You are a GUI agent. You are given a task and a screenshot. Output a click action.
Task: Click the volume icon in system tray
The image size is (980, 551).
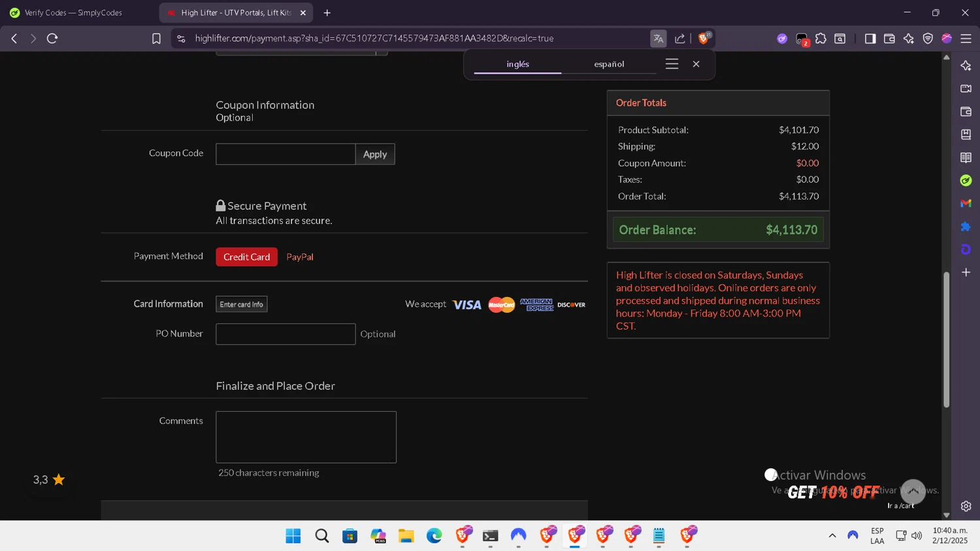pyautogui.click(x=917, y=536)
